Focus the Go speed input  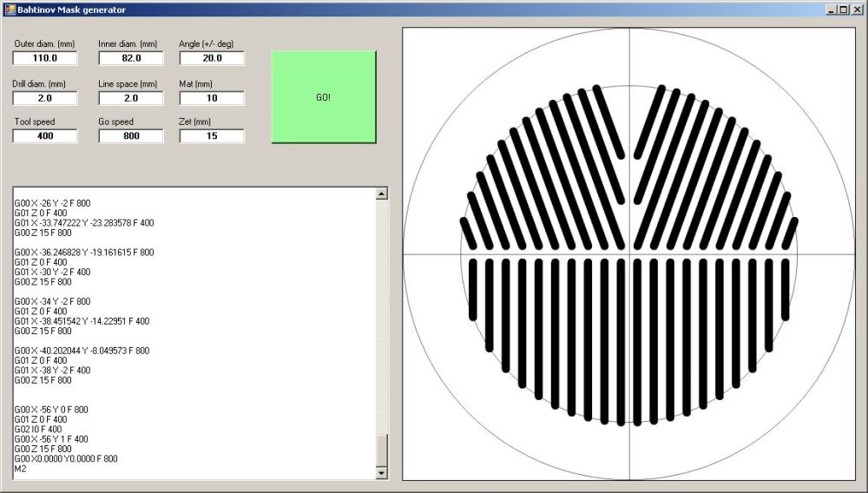pos(131,136)
